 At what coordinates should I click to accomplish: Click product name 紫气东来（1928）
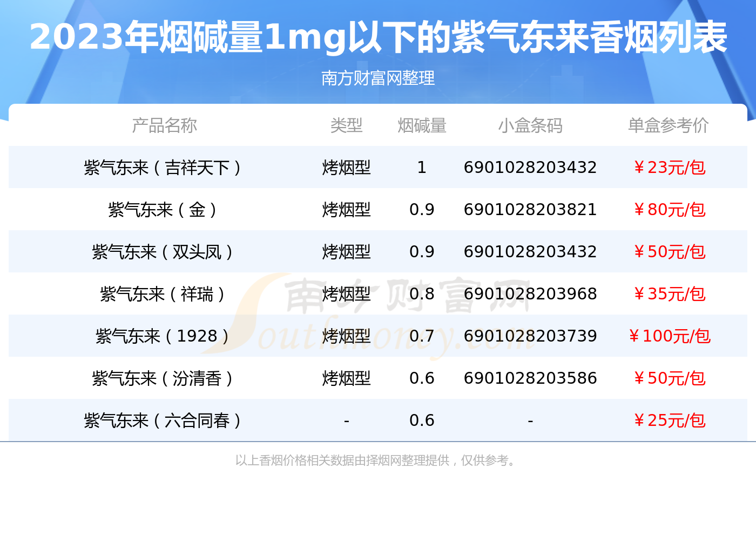[x=163, y=336]
